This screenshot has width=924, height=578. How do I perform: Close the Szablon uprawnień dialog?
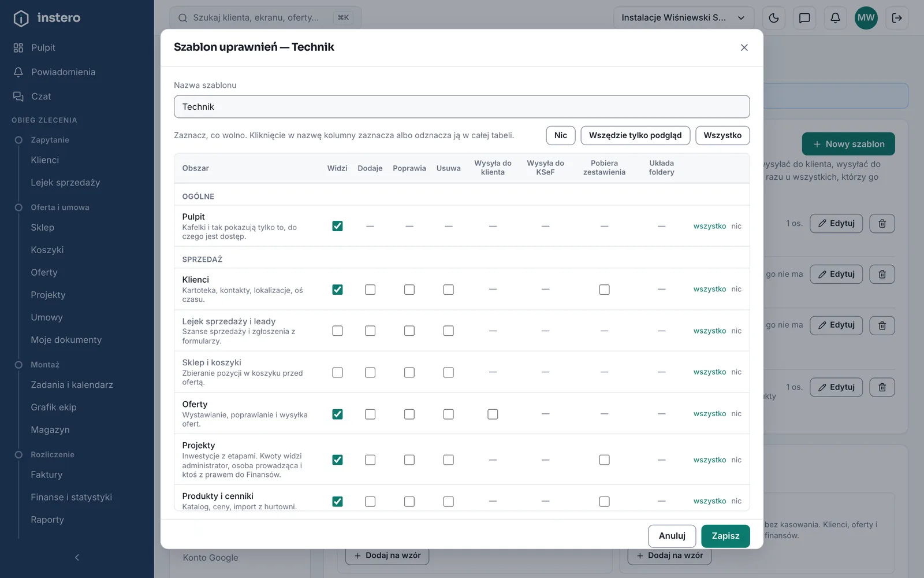[744, 47]
